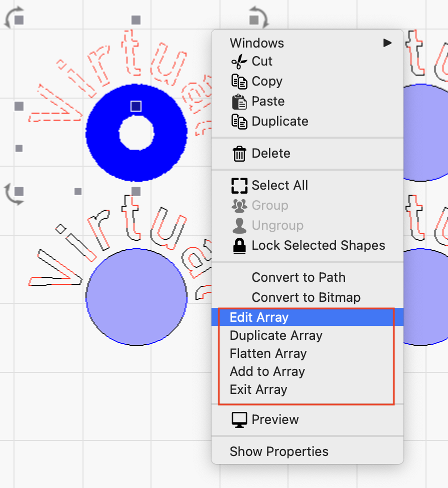
Task: Click the Delete trash can icon
Action: [x=239, y=153]
